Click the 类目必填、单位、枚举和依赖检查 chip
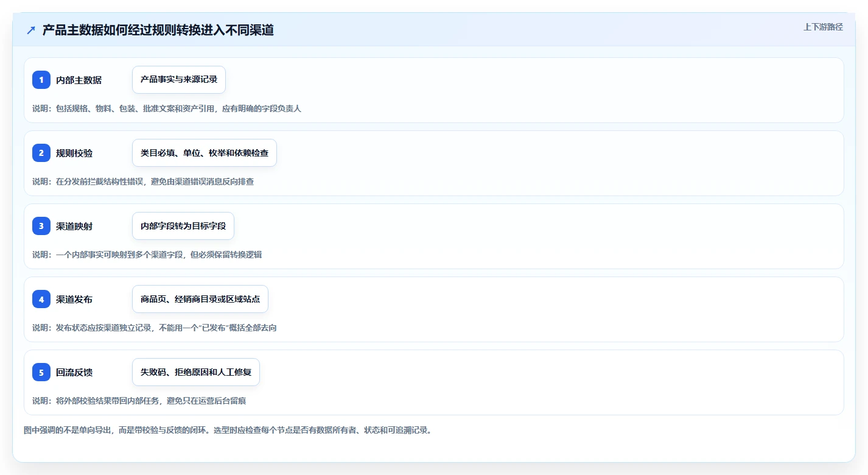 (x=205, y=153)
